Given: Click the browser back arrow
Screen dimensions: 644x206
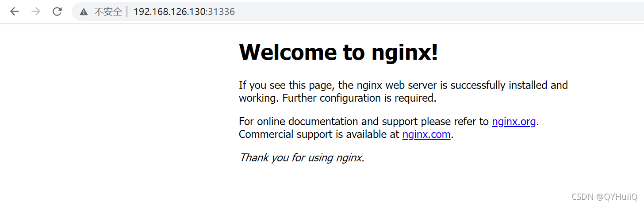Looking at the screenshot, I should (x=15, y=12).
